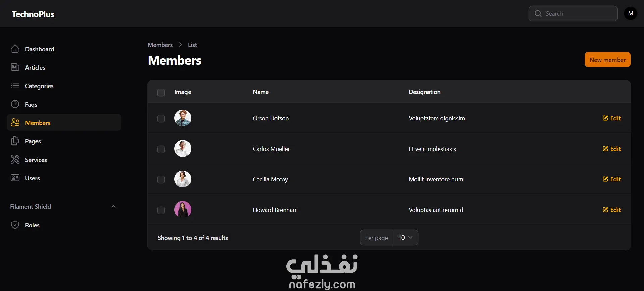Click into the Search field
The image size is (644, 291).
click(x=573, y=13)
